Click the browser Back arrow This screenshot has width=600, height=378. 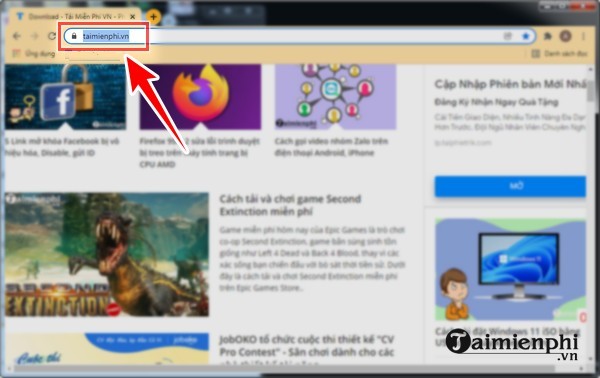click(16, 36)
